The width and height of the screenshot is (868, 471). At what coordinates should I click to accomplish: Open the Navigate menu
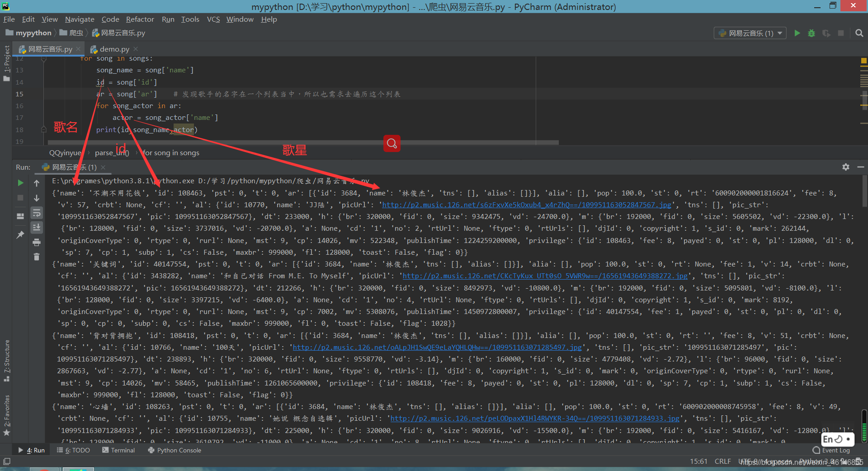pyautogui.click(x=80, y=19)
